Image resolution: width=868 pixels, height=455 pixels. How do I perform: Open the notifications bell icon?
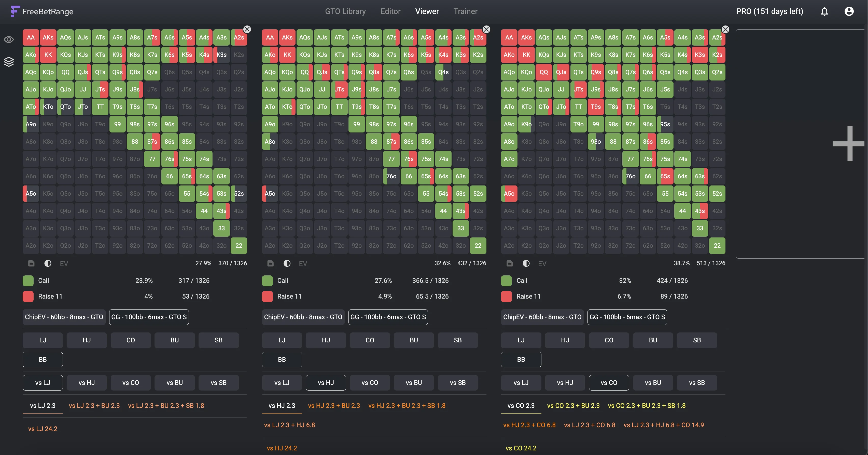[824, 11]
